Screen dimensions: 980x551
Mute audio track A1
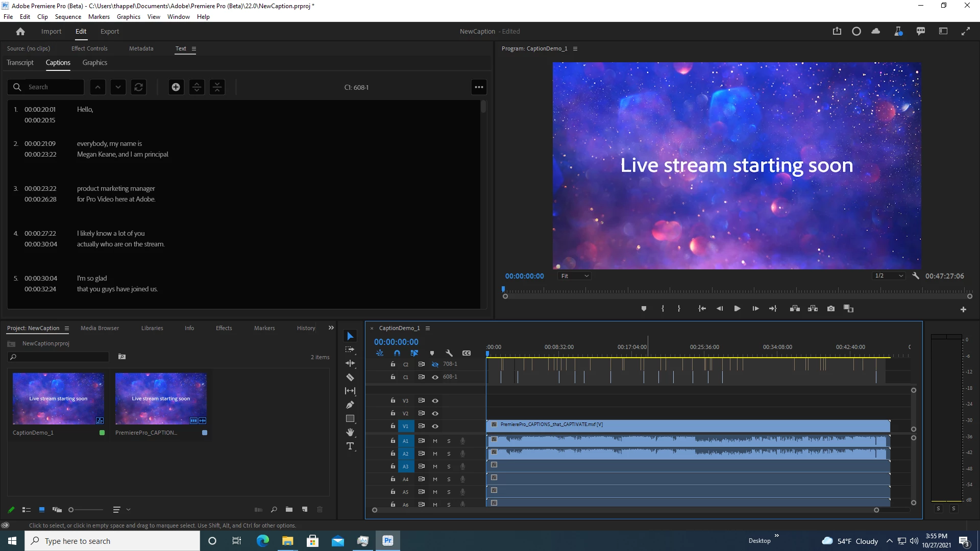tap(435, 441)
